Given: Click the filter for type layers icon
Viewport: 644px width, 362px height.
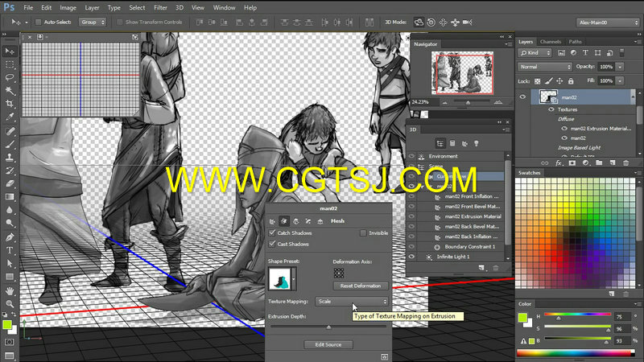Looking at the screenshot, I should 585,53.
